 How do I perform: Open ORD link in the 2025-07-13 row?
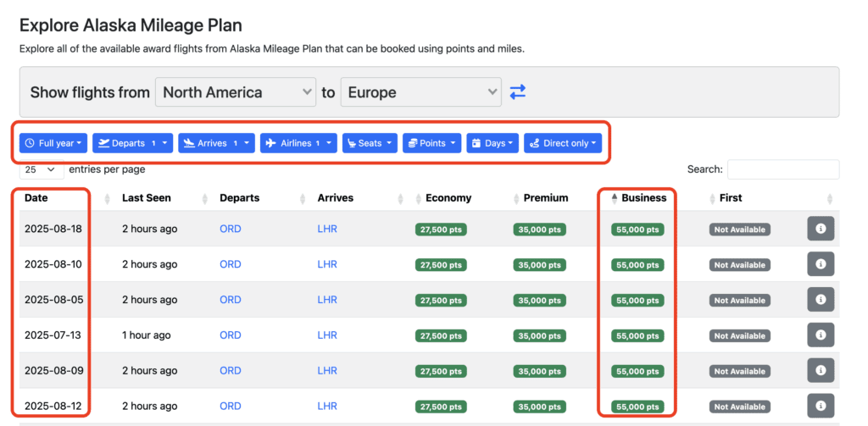(231, 335)
